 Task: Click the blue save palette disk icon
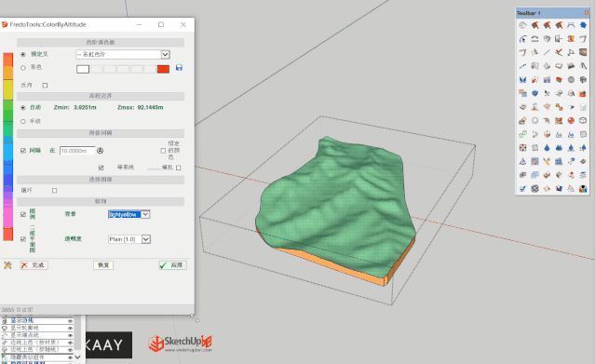[179, 68]
